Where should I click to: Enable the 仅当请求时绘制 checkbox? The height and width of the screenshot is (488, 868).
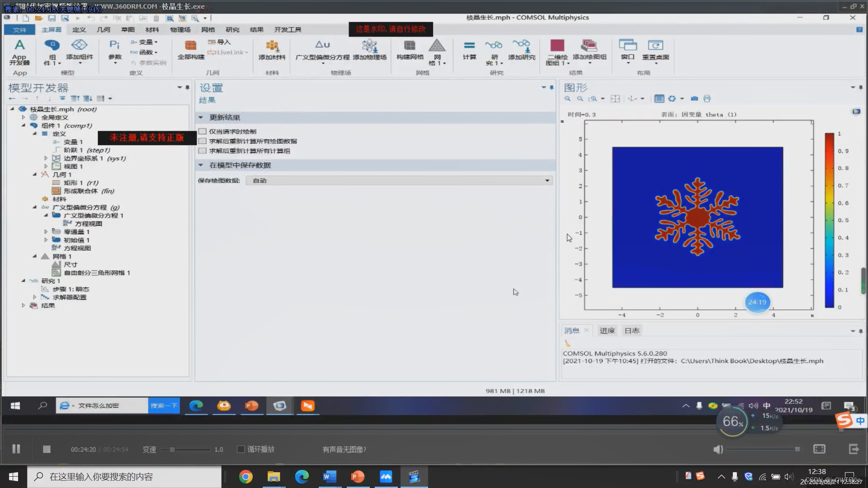pyautogui.click(x=203, y=131)
